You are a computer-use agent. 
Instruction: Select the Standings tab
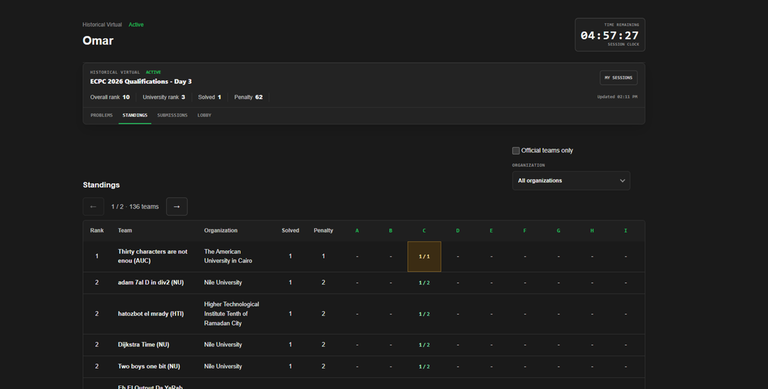[135, 115]
